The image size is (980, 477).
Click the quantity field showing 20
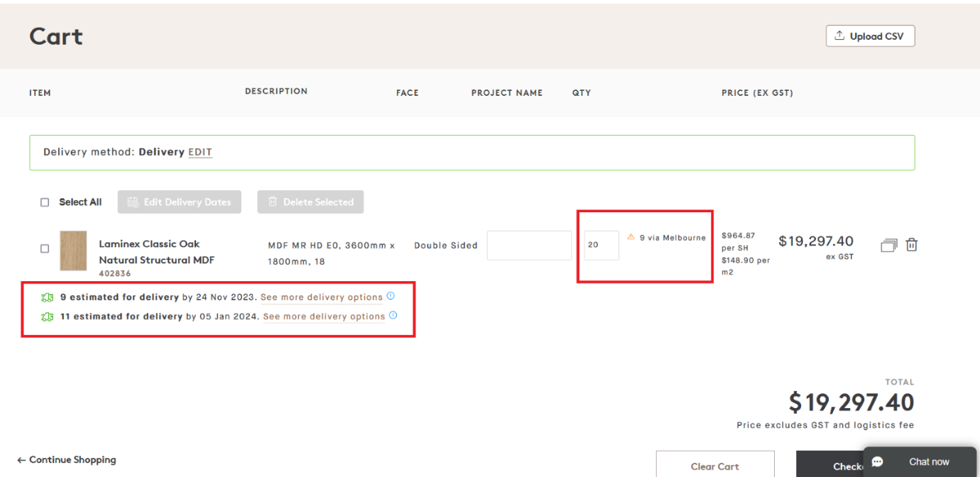click(x=600, y=244)
